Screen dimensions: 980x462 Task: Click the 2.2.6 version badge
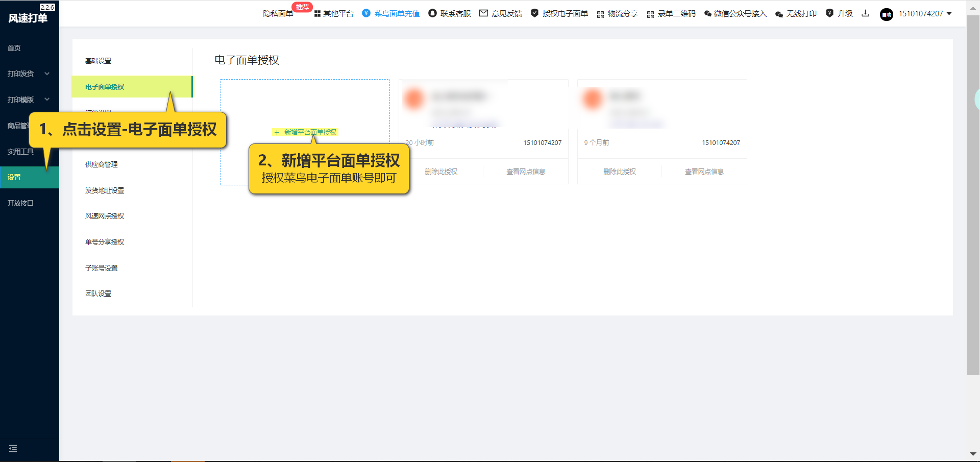(x=47, y=7)
